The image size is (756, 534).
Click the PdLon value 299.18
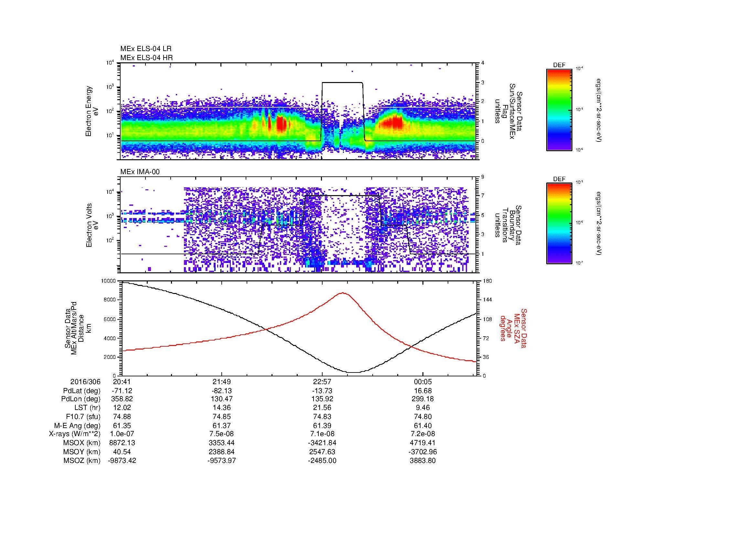point(423,399)
